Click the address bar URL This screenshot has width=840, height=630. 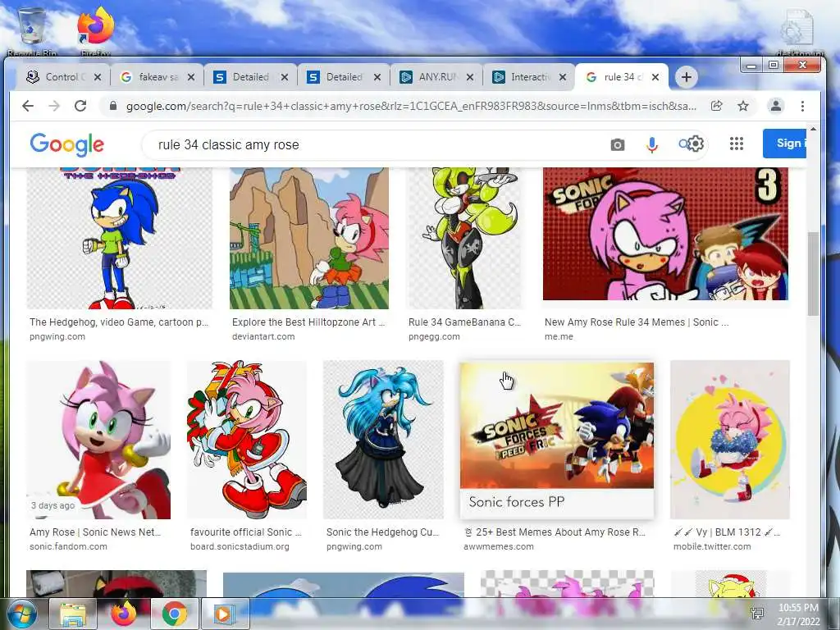411,106
